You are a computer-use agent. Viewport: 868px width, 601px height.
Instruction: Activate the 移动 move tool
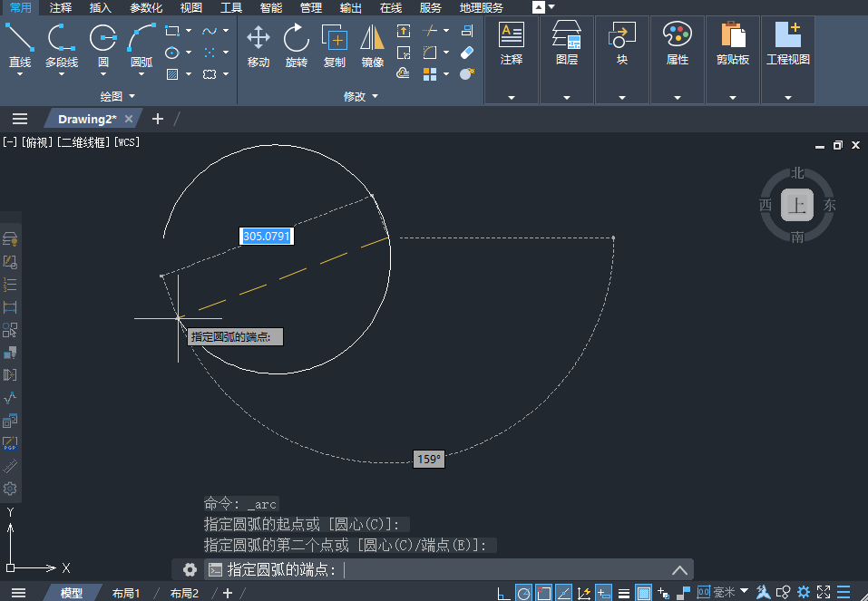tap(258, 46)
